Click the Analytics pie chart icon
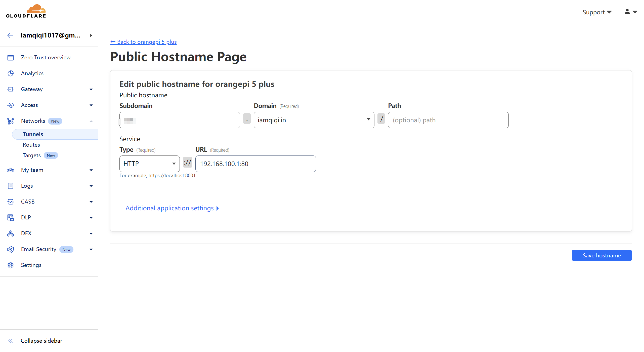The height and width of the screenshot is (352, 644). [x=11, y=73]
